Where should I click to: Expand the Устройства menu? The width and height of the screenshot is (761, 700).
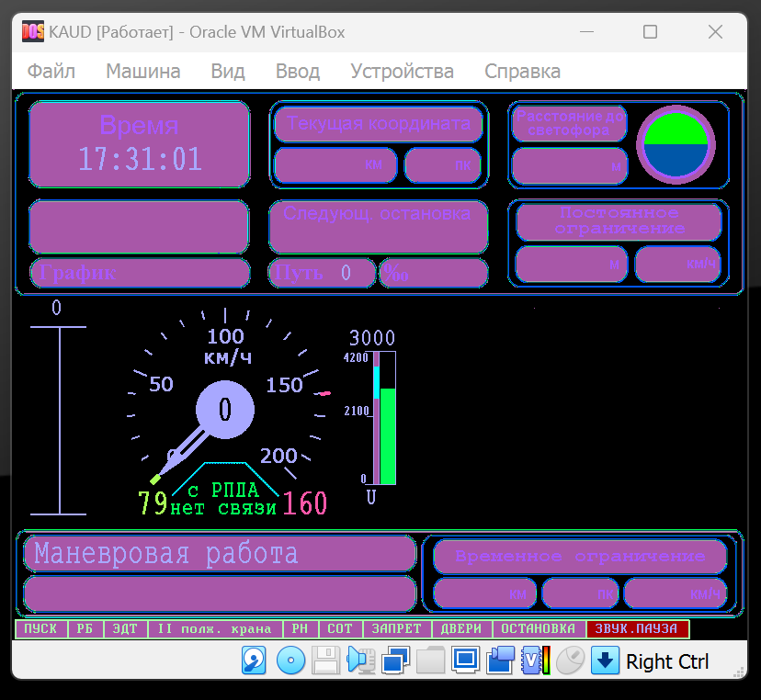[402, 71]
